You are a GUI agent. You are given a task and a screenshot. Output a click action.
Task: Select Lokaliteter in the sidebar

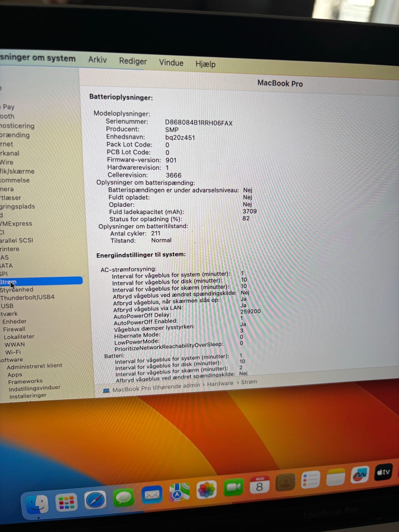point(19,337)
